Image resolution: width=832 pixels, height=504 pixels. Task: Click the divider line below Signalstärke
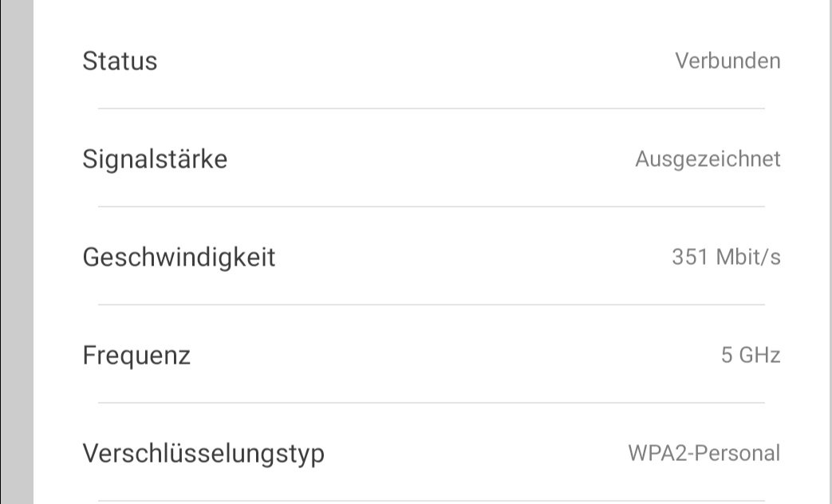coord(432,207)
